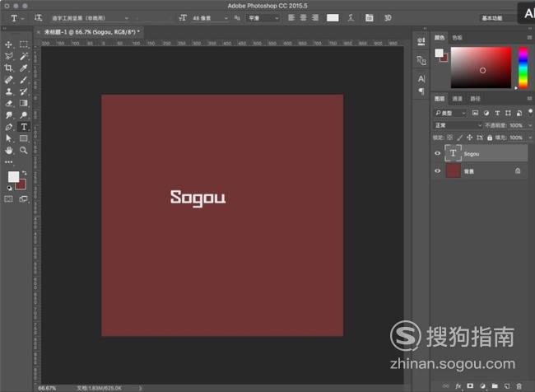Select the Rectangle shape tool
Screen dimensions: 535x392
coord(24,138)
